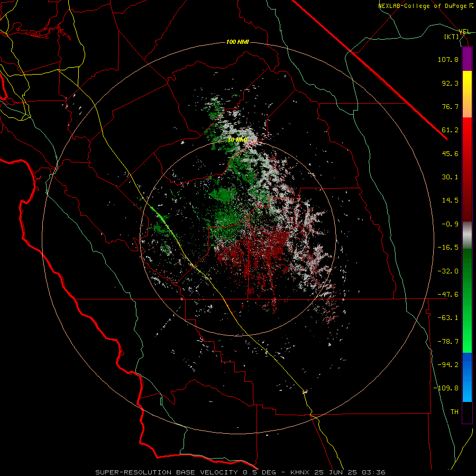
Task: Click the -32.0 velocity scale value
Action: tap(448, 271)
